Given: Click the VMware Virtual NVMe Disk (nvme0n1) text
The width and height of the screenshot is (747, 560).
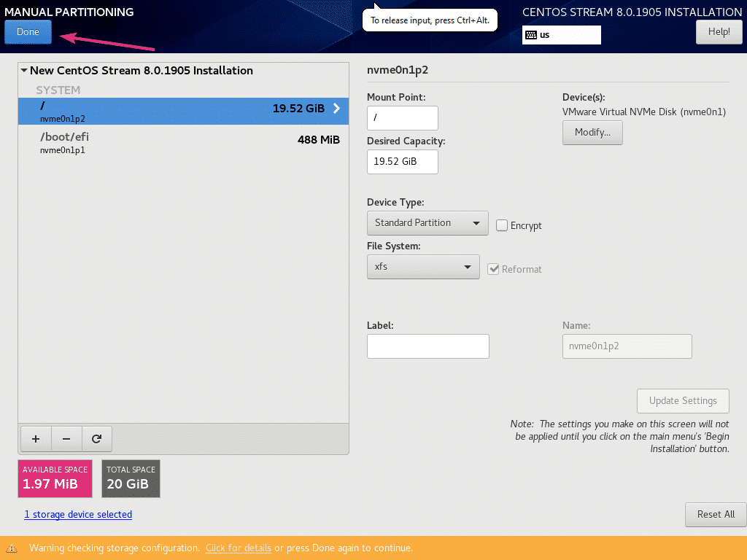Looking at the screenshot, I should tap(644, 112).
